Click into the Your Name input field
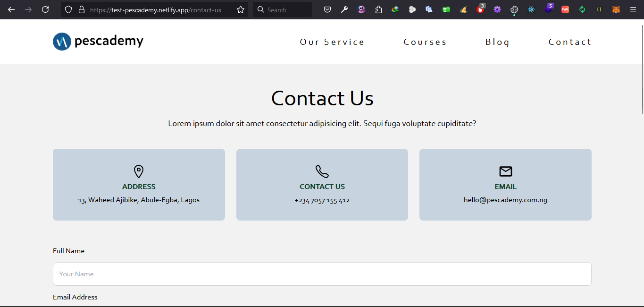The height and width of the screenshot is (307, 644). point(322,274)
